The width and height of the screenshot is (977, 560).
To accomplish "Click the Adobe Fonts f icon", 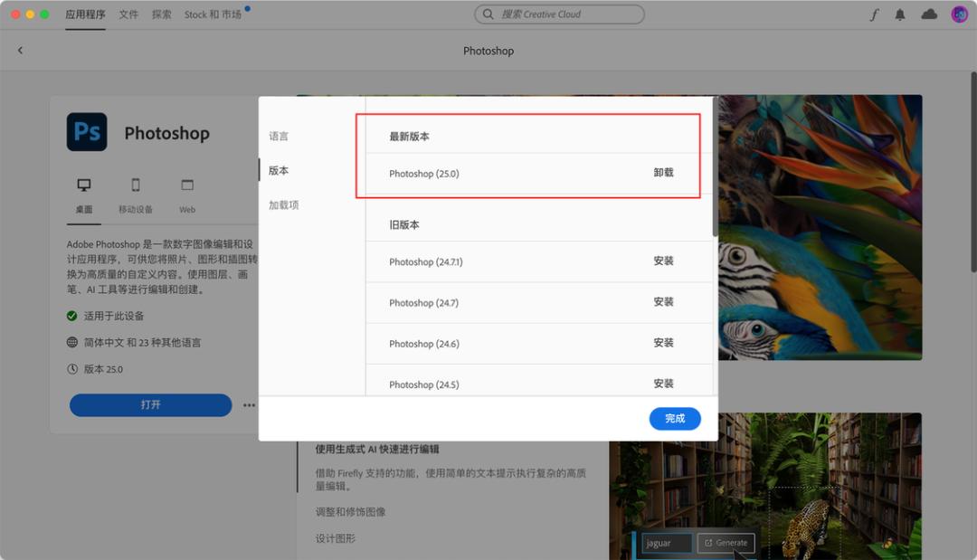I will coord(873,14).
